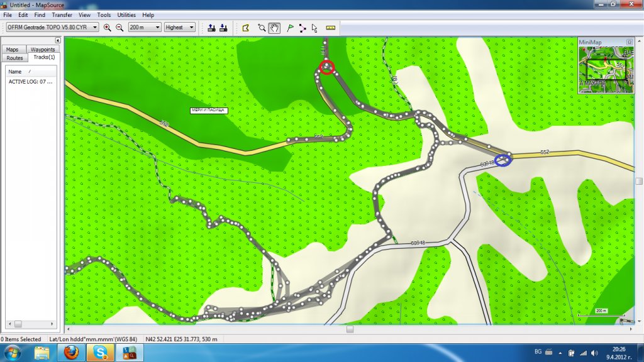Select the Map tool
This screenshot has width=644, height=362.
point(246,28)
